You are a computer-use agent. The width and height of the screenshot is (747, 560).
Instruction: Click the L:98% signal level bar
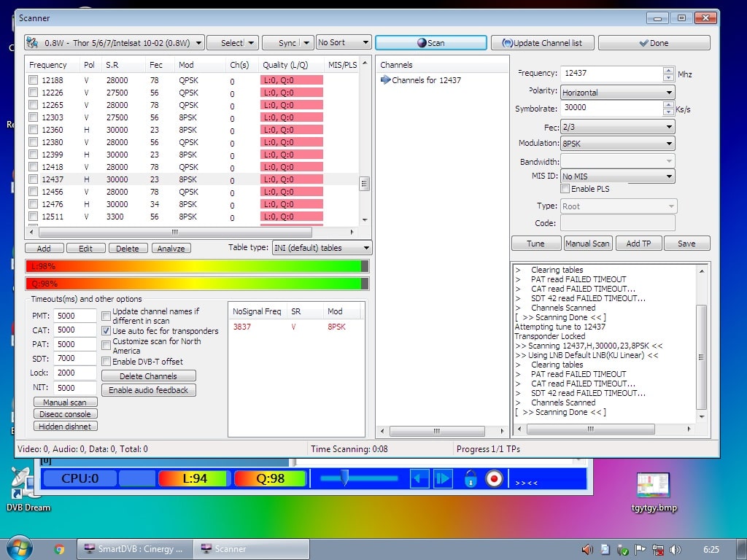pos(197,266)
